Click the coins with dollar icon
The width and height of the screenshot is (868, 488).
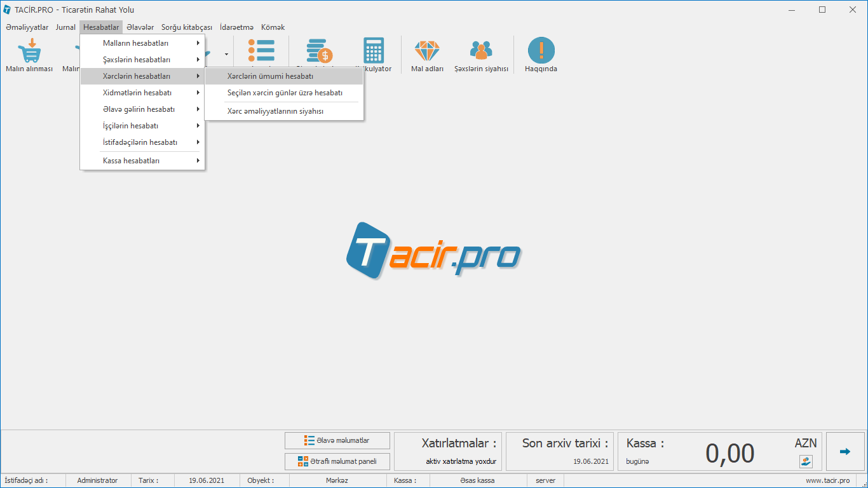[x=319, y=51]
